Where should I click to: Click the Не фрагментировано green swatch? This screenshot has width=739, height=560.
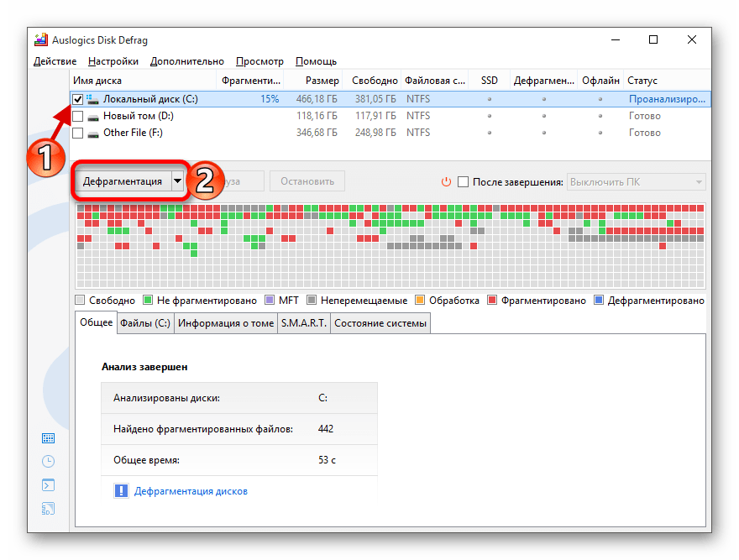(x=148, y=301)
